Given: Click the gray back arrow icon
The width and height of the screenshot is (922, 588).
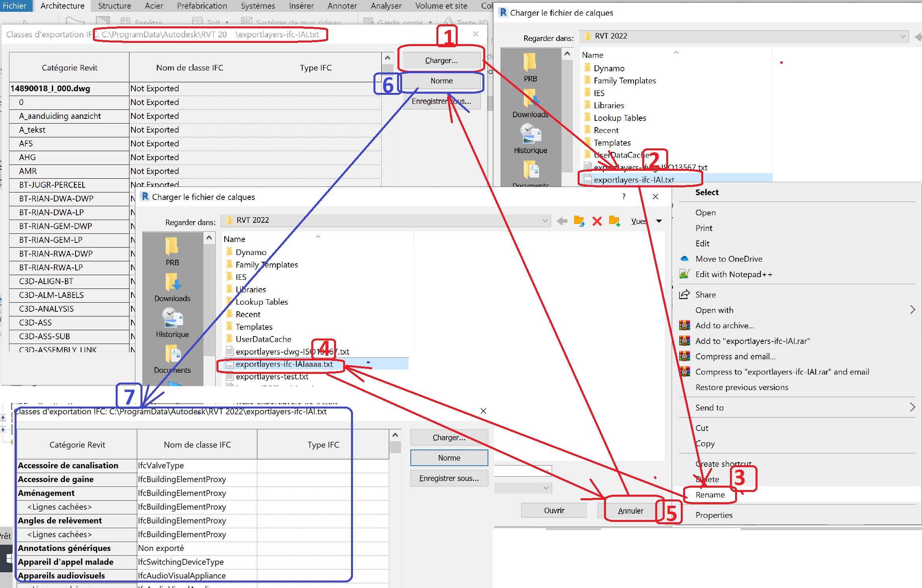Looking at the screenshot, I should point(562,221).
